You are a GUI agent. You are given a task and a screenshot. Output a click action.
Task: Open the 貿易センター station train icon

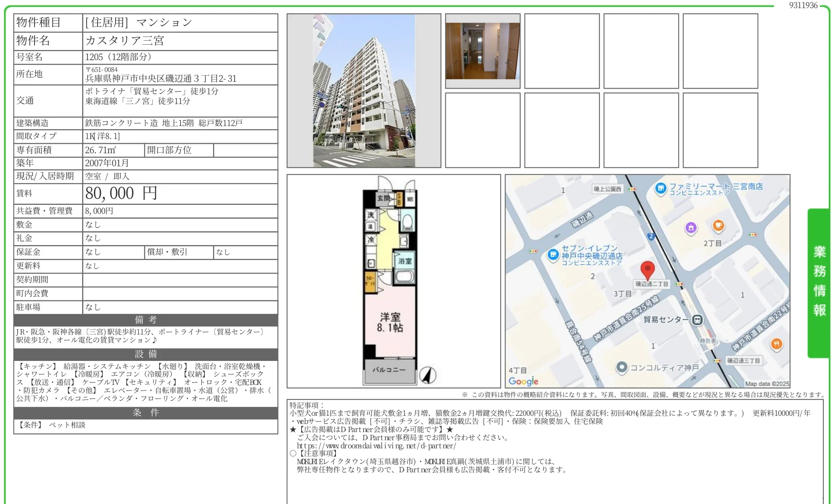point(697,320)
